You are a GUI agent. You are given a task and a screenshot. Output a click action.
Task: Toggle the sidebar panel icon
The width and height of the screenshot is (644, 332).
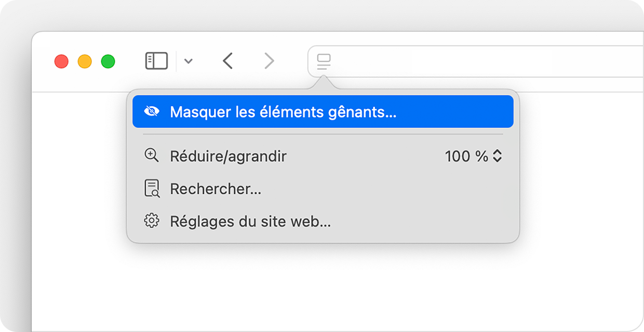coord(156,61)
